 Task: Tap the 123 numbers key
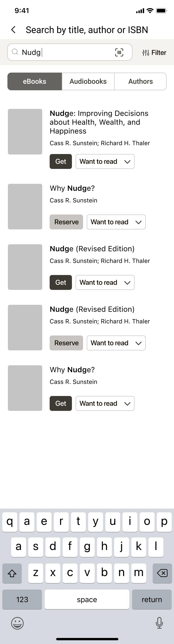(22, 599)
